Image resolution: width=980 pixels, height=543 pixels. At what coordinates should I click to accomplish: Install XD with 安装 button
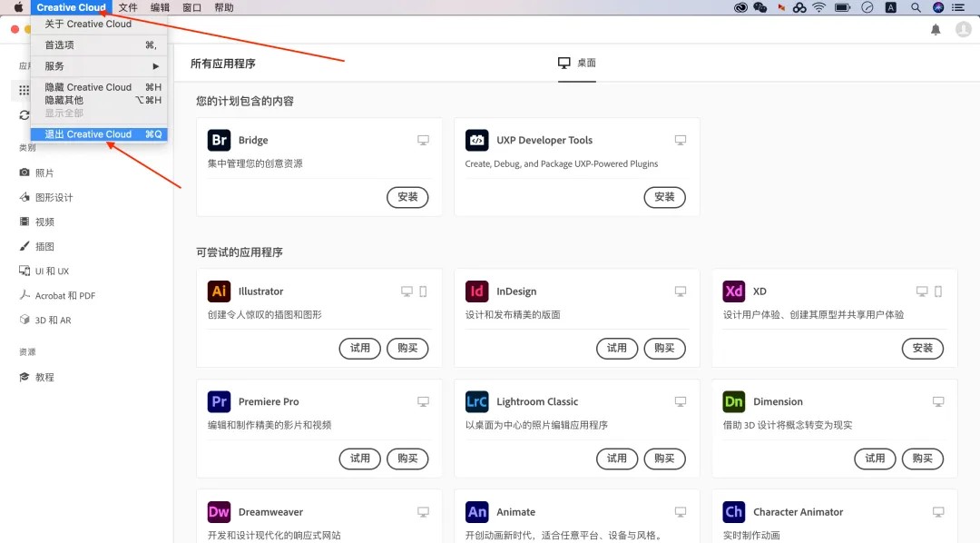tap(923, 349)
